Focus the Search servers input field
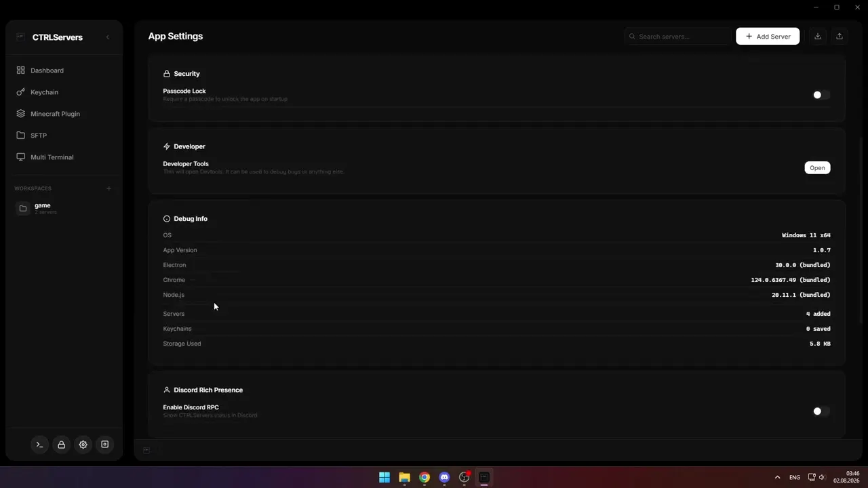Image resolution: width=868 pixels, height=488 pixels. [x=678, y=37]
